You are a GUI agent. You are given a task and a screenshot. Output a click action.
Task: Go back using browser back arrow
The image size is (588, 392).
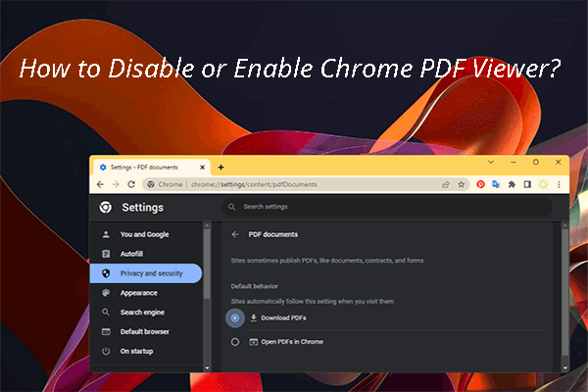coord(100,184)
